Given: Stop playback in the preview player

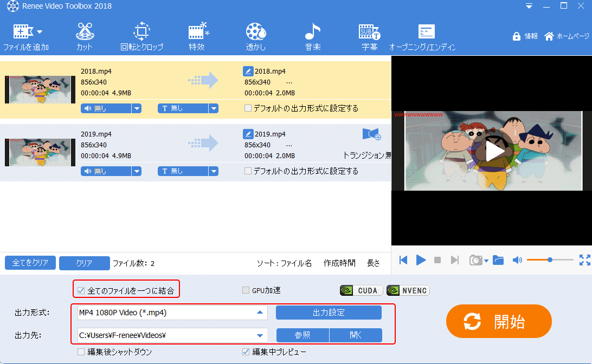Looking at the screenshot, I should (437, 260).
